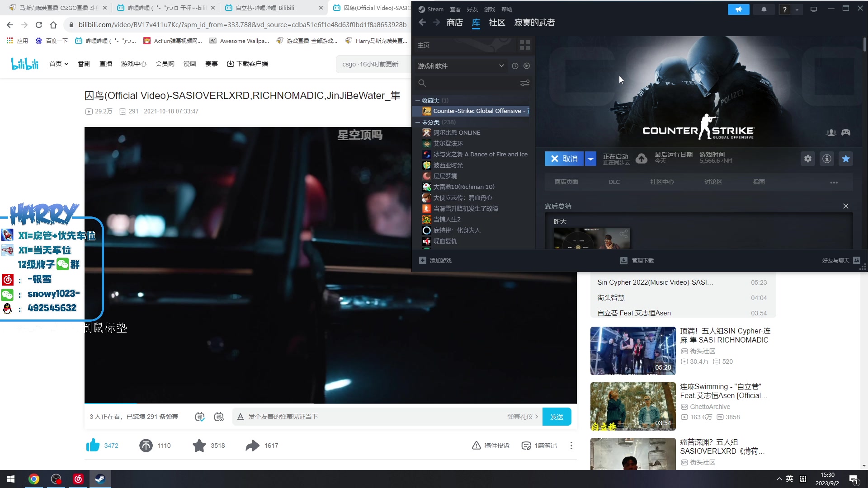Screen dimensions: 868x488
Task: Switch Steam to Big Picture mode icon
Action: pos(814,9)
